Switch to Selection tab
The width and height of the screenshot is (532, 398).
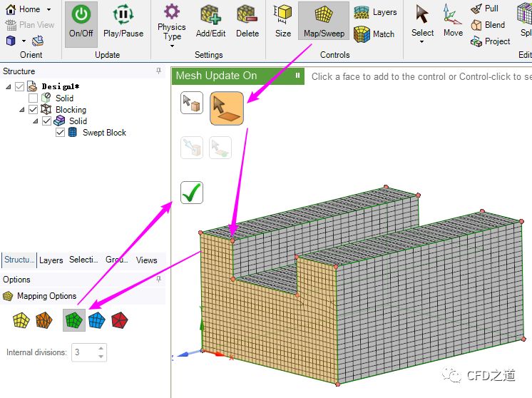(83, 260)
